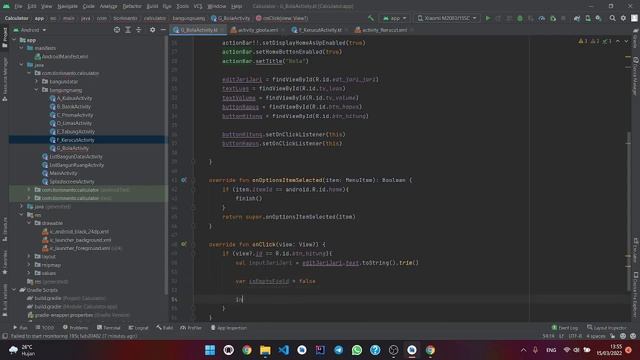The width and height of the screenshot is (640, 360).
Task: Open the Xiaomi device selector dropdown
Action: 447,18
